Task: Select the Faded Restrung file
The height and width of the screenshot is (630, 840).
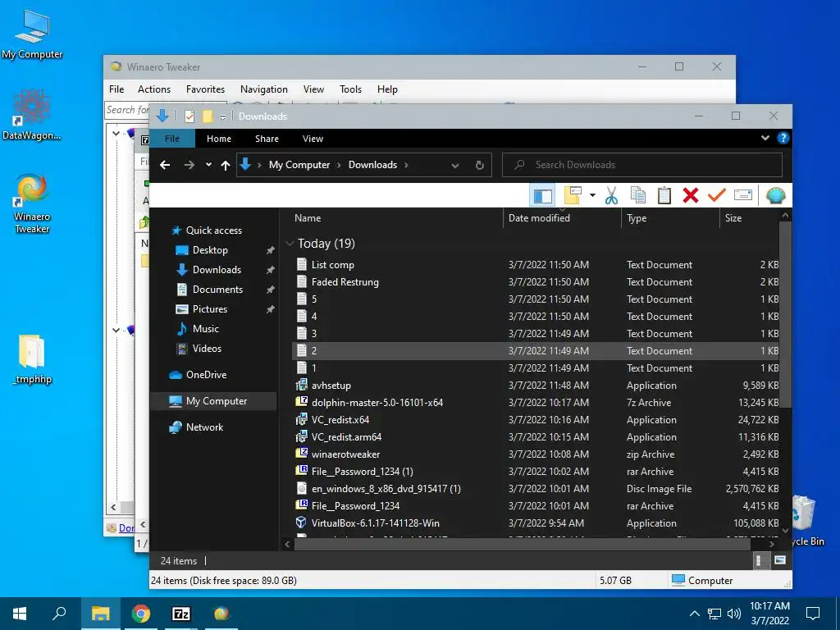Action: [345, 282]
